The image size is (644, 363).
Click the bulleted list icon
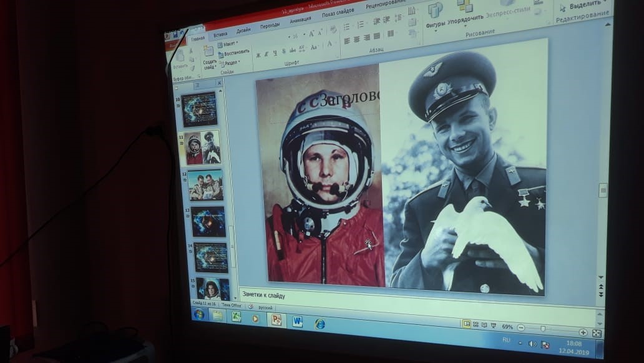click(347, 26)
